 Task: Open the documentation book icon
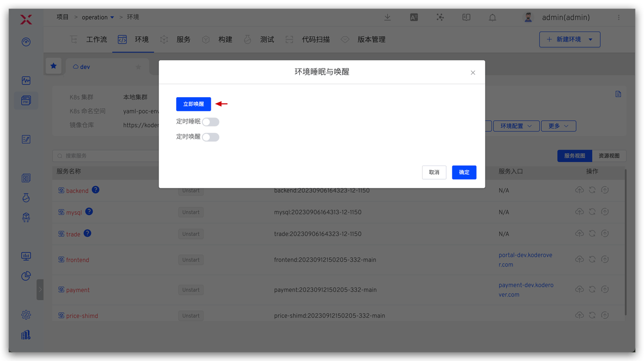pos(466,17)
